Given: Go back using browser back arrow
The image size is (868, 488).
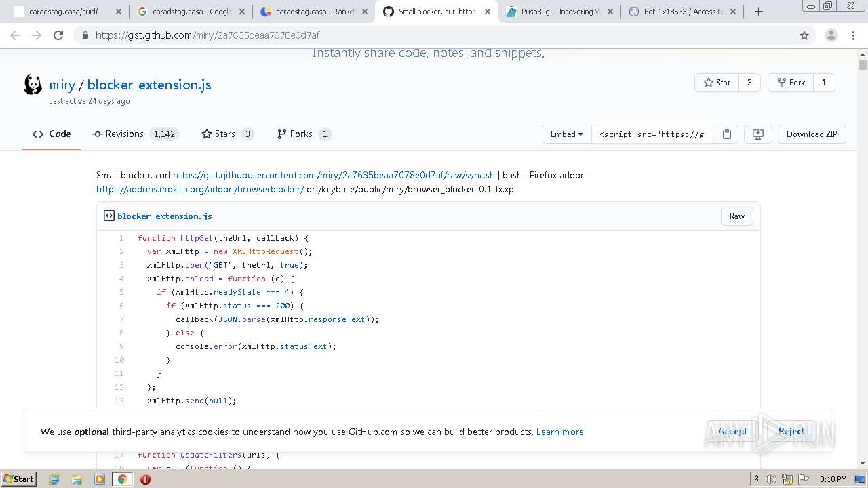Looking at the screenshot, I should coord(15,35).
